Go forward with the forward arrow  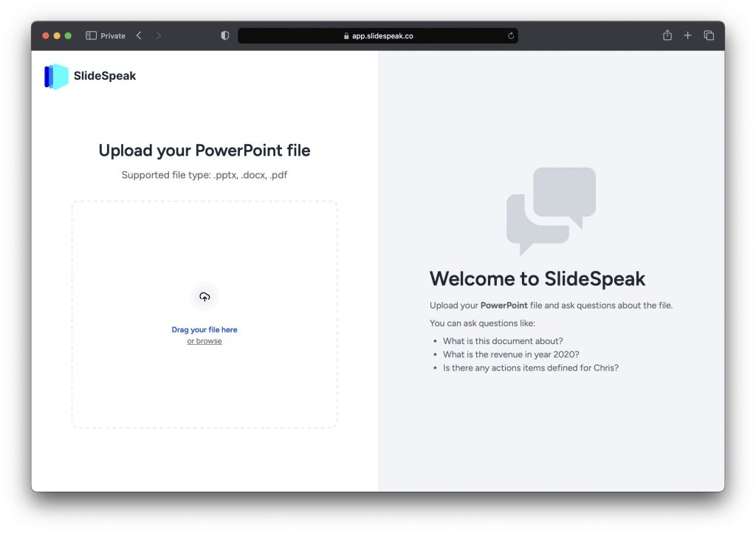(x=158, y=35)
